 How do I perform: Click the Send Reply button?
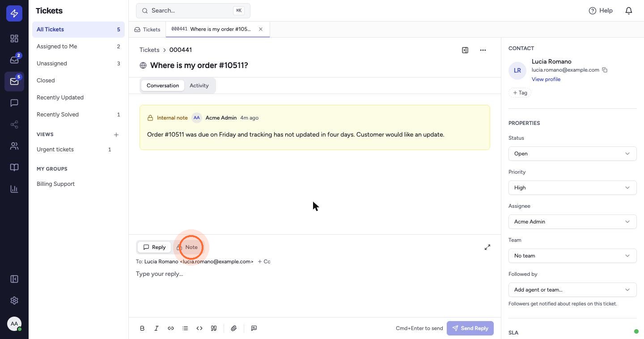tap(470, 328)
